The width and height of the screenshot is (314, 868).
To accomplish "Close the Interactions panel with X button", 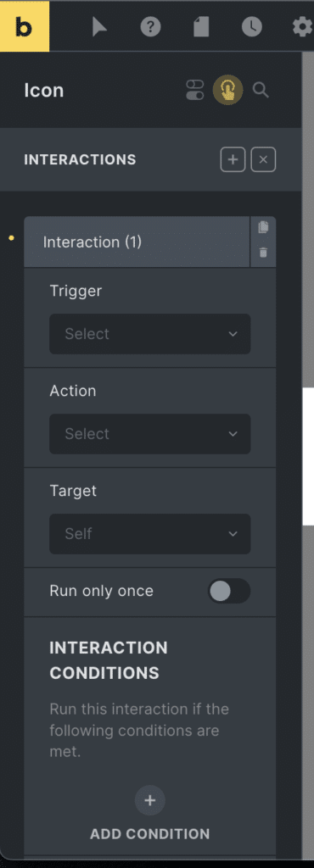I will click(x=264, y=160).
